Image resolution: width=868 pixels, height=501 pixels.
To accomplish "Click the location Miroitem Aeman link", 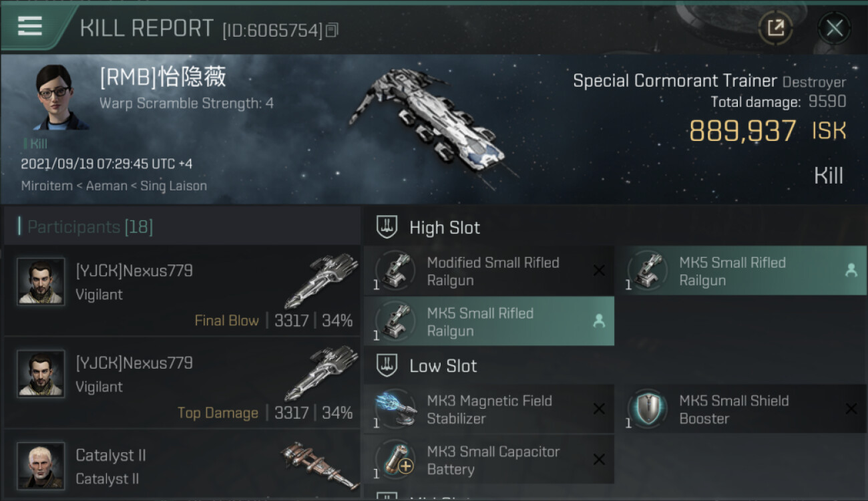I will [x=114, y=186].
